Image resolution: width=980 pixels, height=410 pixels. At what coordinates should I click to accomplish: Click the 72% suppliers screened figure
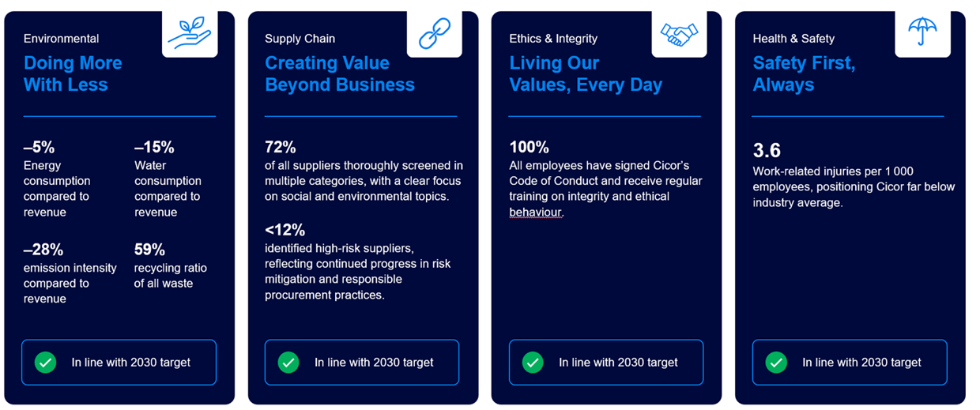(x=280, y=147)
